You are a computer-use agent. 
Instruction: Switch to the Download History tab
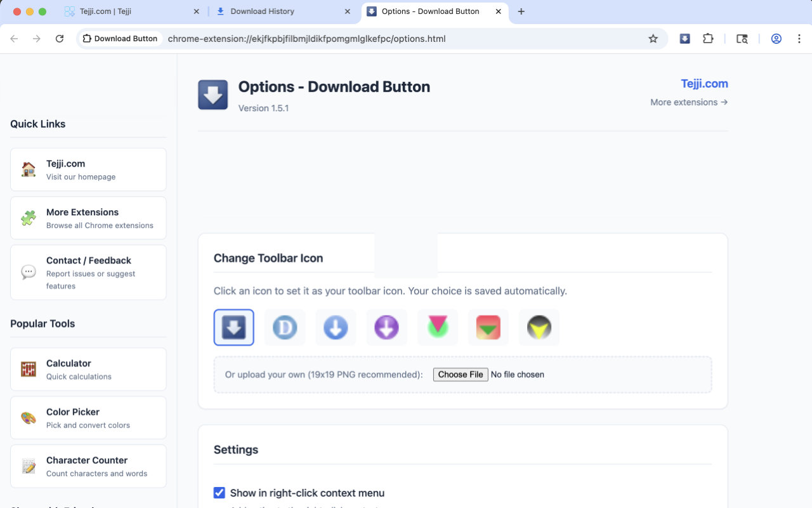point(273,11)
